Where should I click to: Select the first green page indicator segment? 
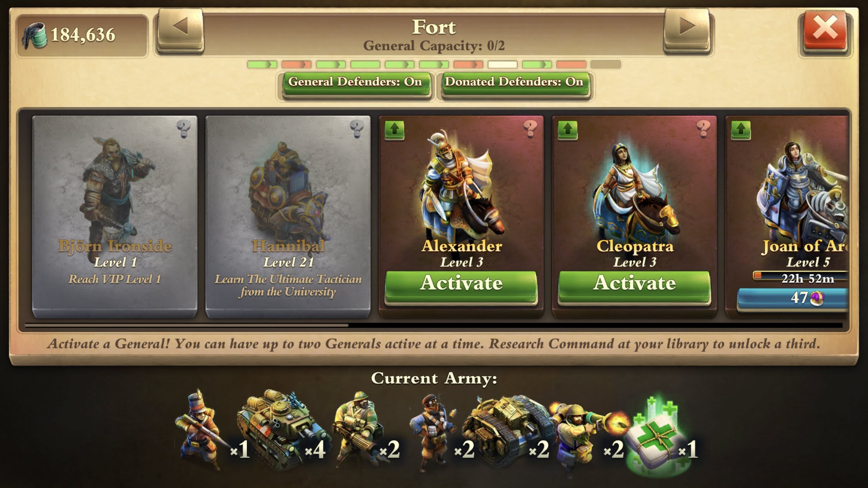pyautogui.click(x=262, y=64)
